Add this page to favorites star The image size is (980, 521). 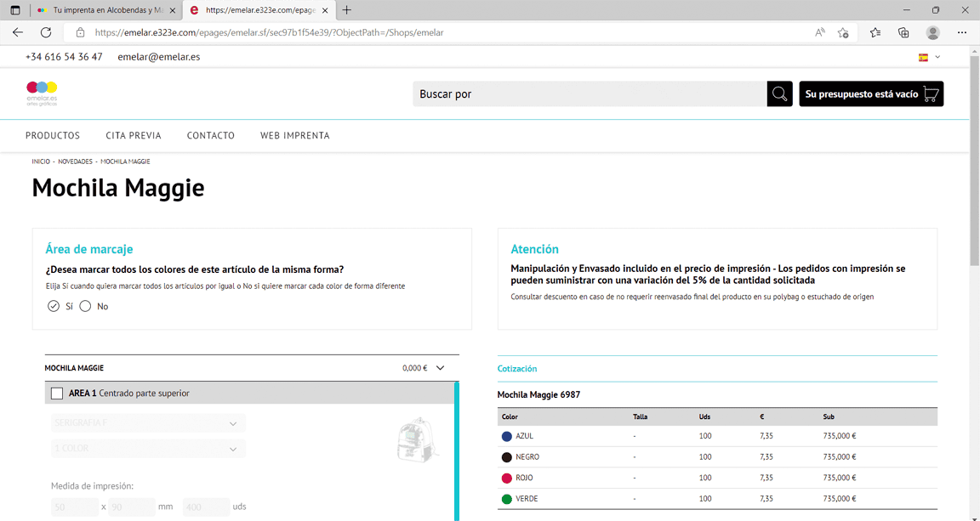pos(843,32)
